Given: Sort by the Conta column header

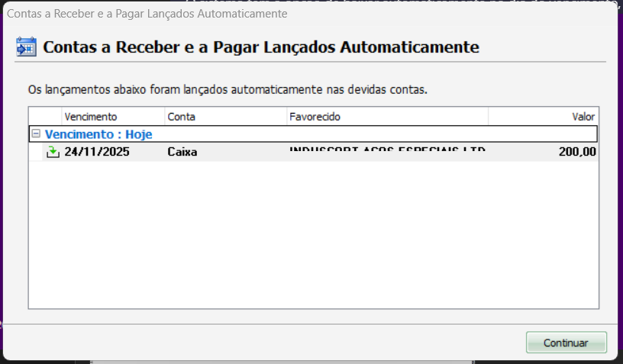Looking at the screenshot, I should coord(225,117).
